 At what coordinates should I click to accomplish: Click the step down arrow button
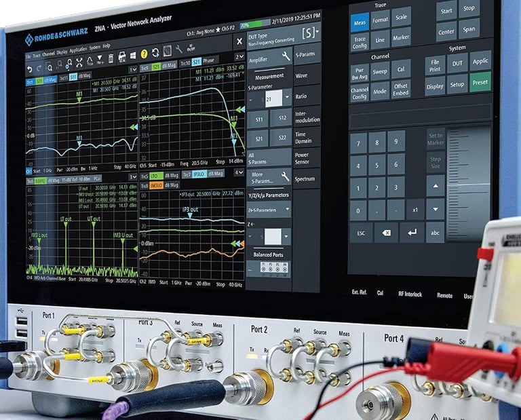(x=436, y=210)
